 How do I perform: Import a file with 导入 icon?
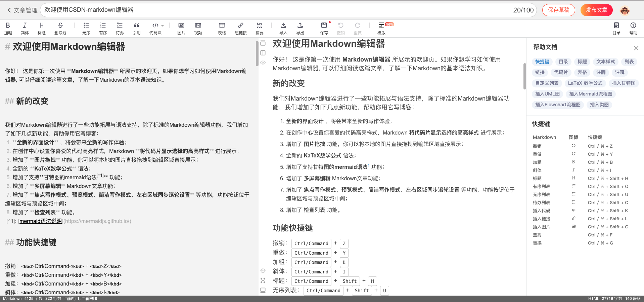pos(283,28)
